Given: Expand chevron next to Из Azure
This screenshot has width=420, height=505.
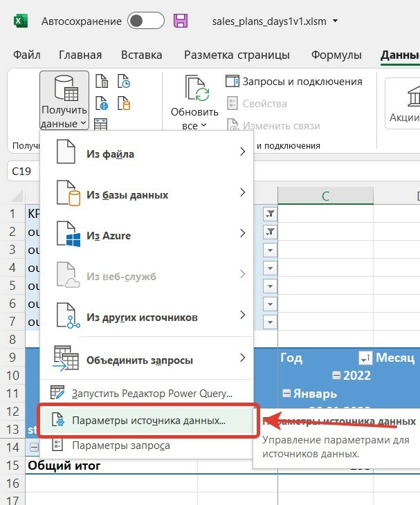Looking at the screenshot, I should (x=243, y=233).
